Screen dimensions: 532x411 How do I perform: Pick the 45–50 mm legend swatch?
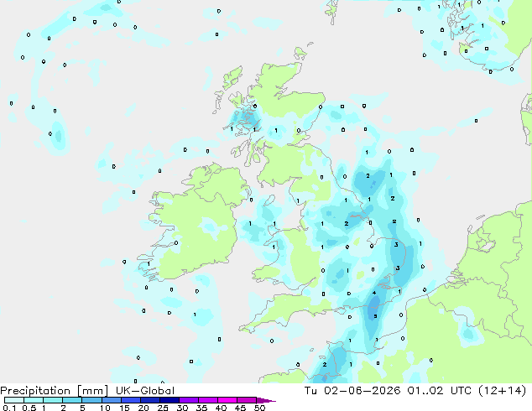click(x=247, y=400)
